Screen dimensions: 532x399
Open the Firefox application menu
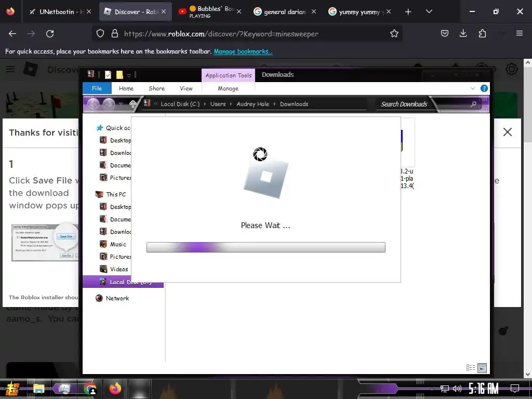coord(519,33)
